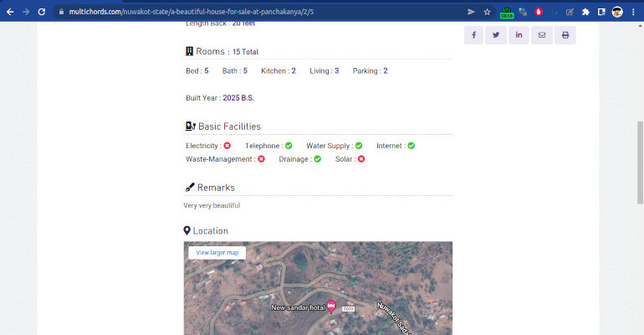This screenshot has height=335, width=644.
Task: Click the Electricity red cross status
Action: 227,146
